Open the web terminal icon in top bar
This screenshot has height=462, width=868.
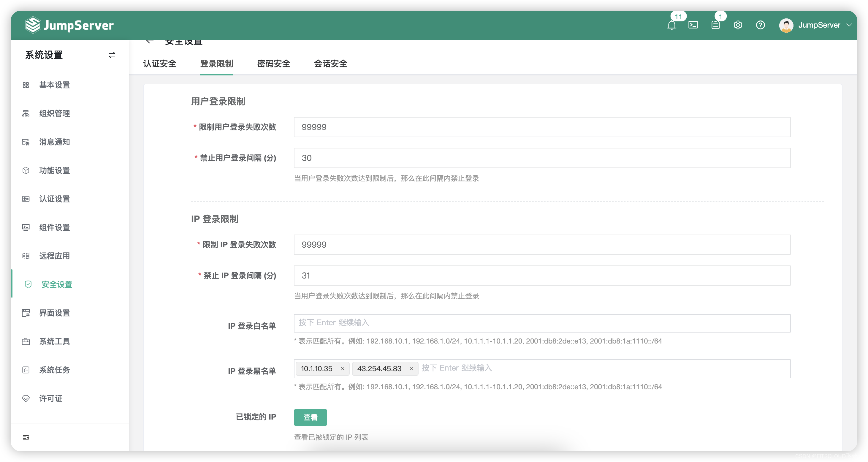tap(693, 25)
